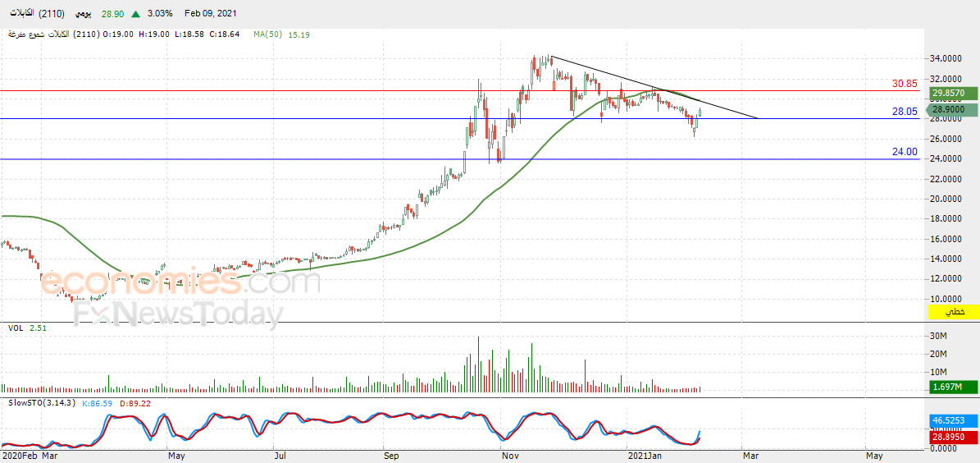Click the green 29.8570 MA price tag
This screenshot has height=463, width=980.
953,94
